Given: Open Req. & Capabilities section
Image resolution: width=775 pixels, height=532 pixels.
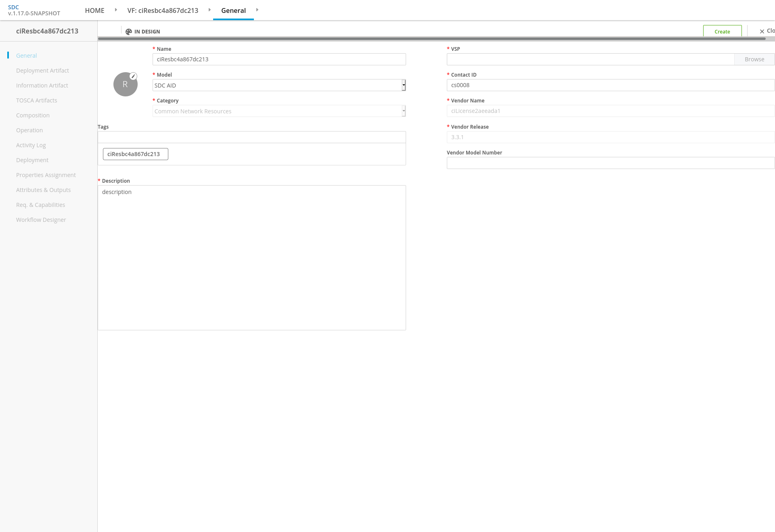Looking at the screenshot, I should (x=40, y=205).
